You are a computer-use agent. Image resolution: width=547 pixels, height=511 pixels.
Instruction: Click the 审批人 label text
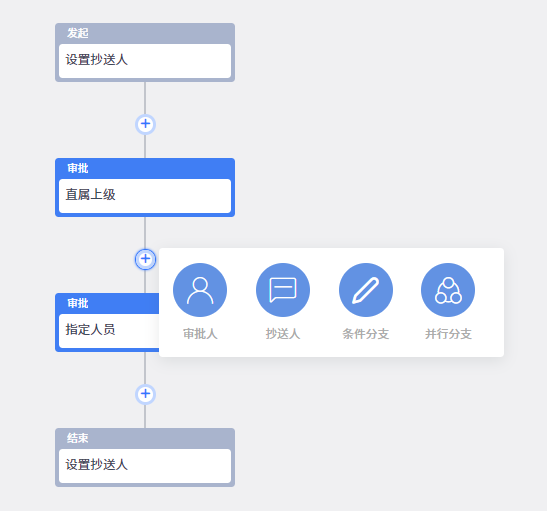(200, 334)
